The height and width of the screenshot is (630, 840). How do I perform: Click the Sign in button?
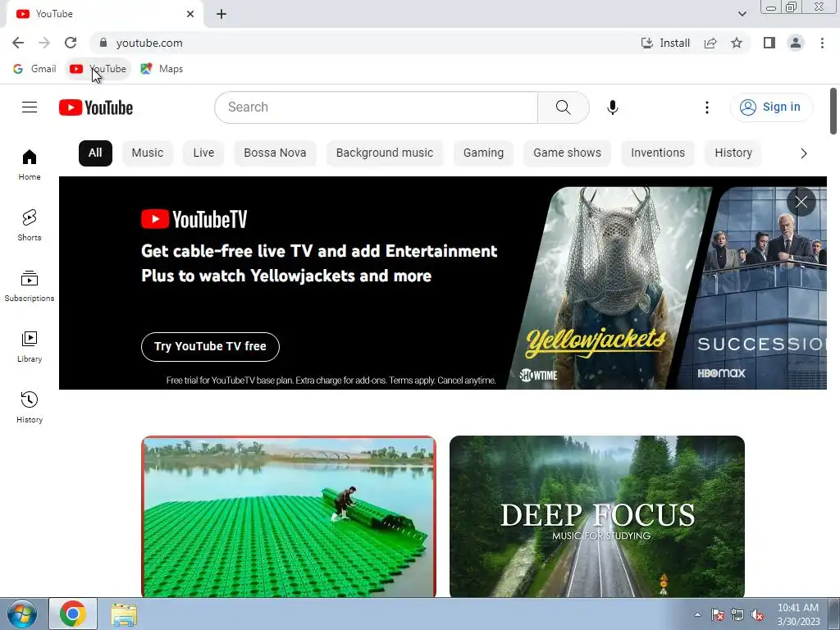[771, 107]
